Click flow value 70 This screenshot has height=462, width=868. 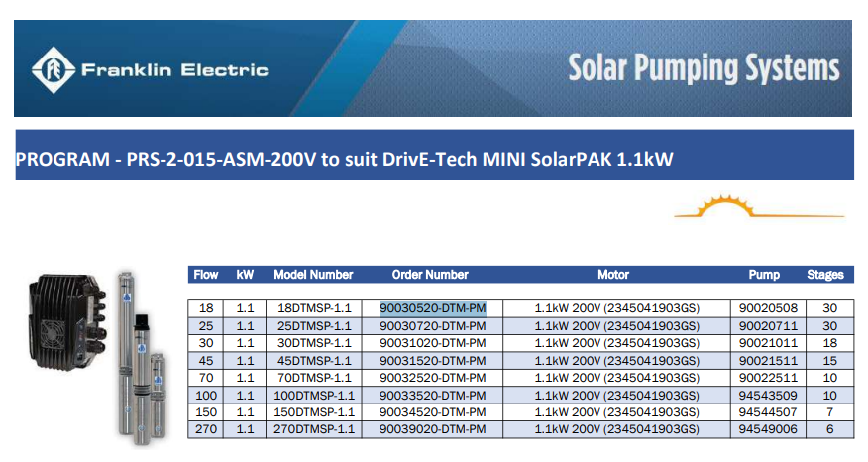click(x=206, y=378)
